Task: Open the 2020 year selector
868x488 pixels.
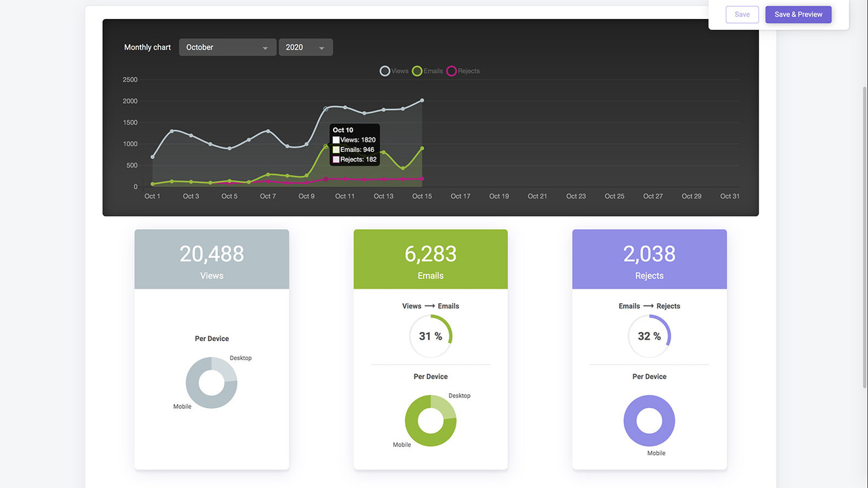Action: pos(305,47)
